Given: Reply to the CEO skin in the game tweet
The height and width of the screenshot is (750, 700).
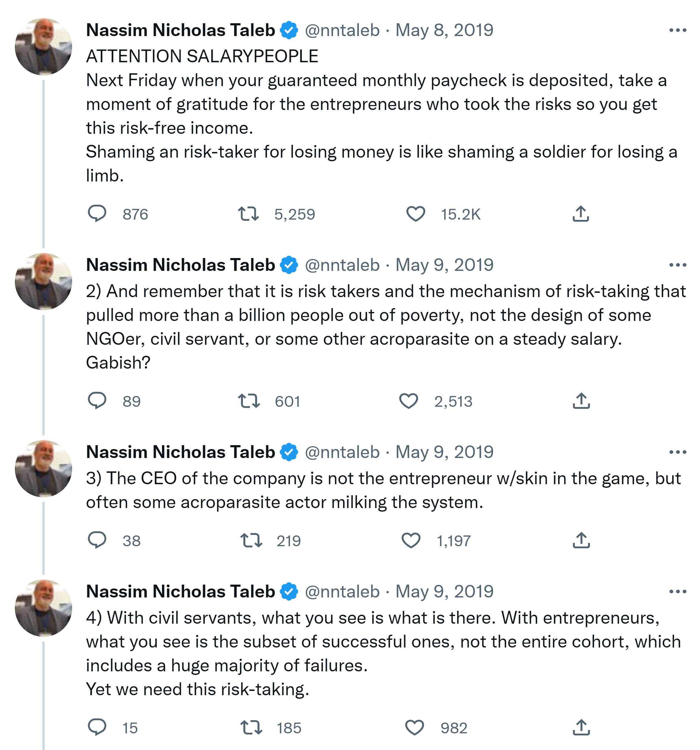Looking at the screenshot, I should [97, 540].
